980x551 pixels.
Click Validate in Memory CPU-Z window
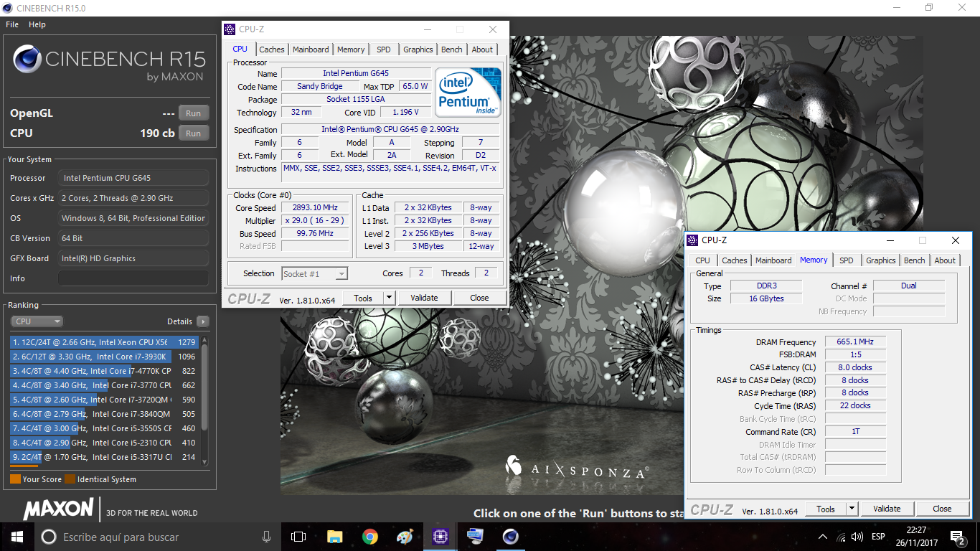887,509
